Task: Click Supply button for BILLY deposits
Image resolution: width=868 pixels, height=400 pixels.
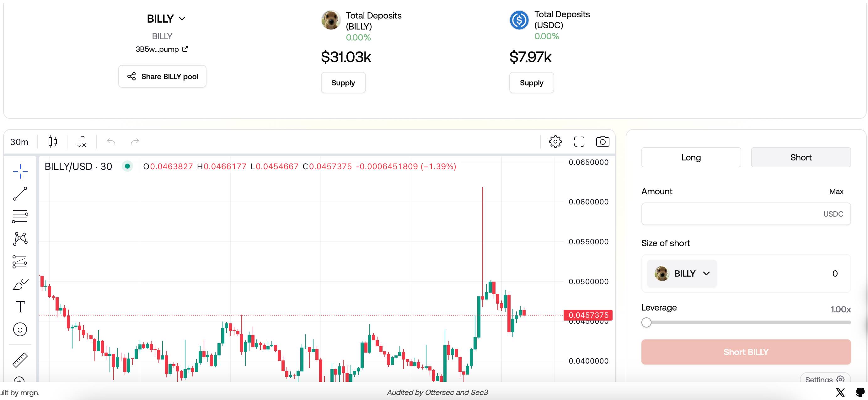Action: pyautogui.click(x=343, y=82)
